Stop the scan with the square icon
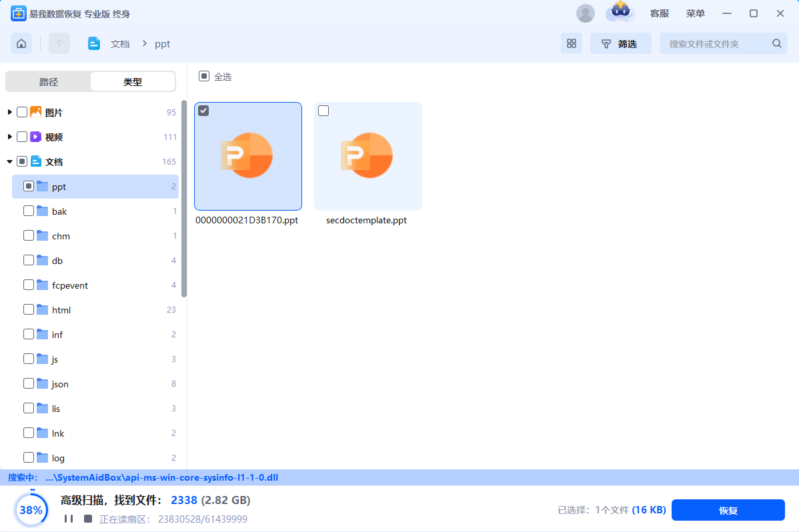Screen dimensions: 799x532 [x=87, y=519]
